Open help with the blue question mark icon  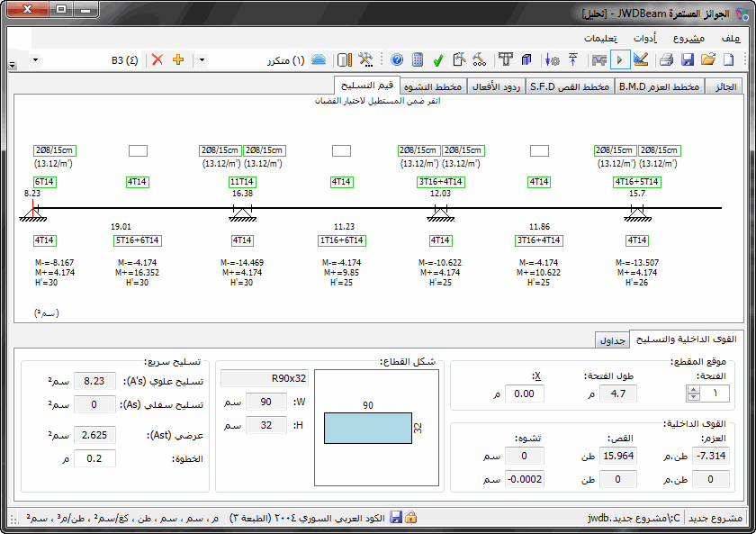tap(397, 59)
